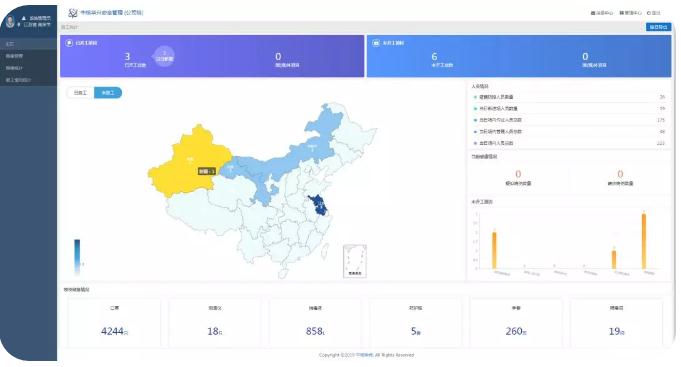The image size is (681, 367).
Task: Click the South China Sea inset map thumbnail
Action: coord(355,261)
